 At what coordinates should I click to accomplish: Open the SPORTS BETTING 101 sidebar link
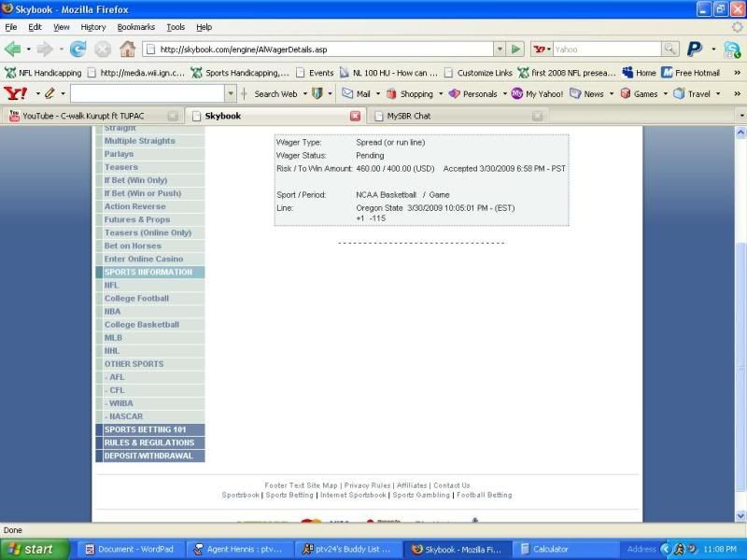tap(145, 429)
